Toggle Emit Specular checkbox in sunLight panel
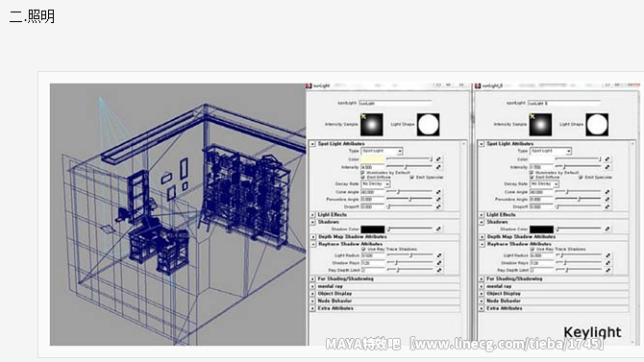The image size is (644, 362). click(411, 178)
